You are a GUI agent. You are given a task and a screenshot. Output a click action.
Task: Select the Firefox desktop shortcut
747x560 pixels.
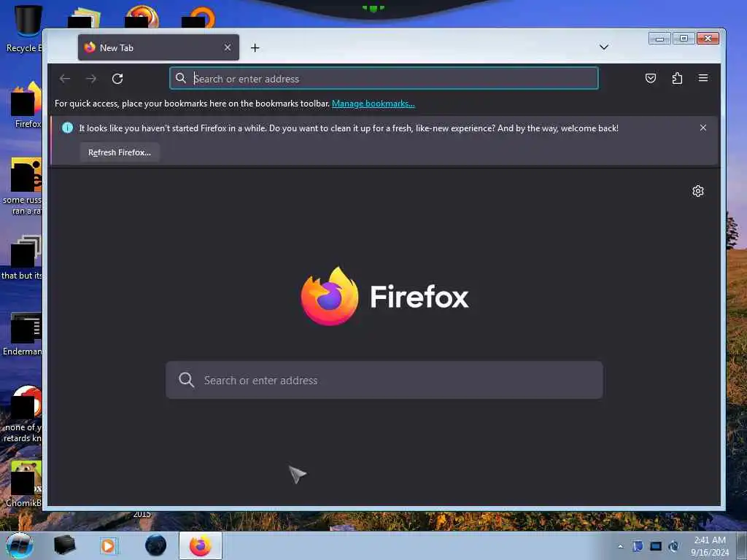point(26,105)
